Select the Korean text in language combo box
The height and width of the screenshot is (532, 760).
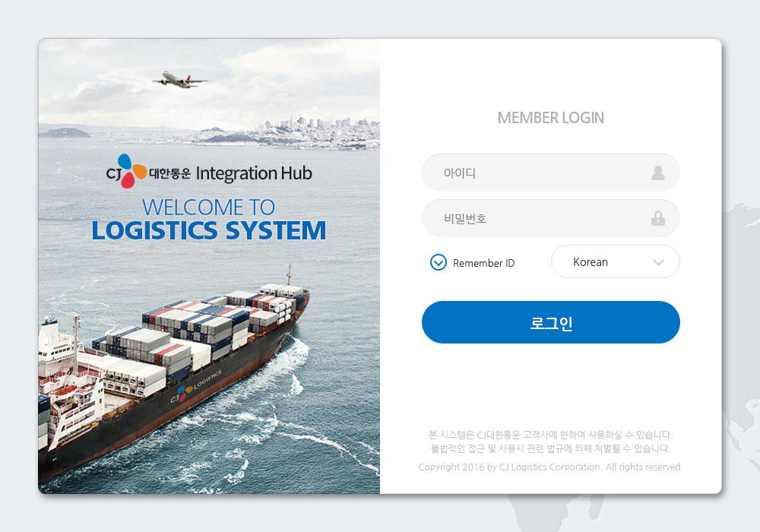[590, 262]
